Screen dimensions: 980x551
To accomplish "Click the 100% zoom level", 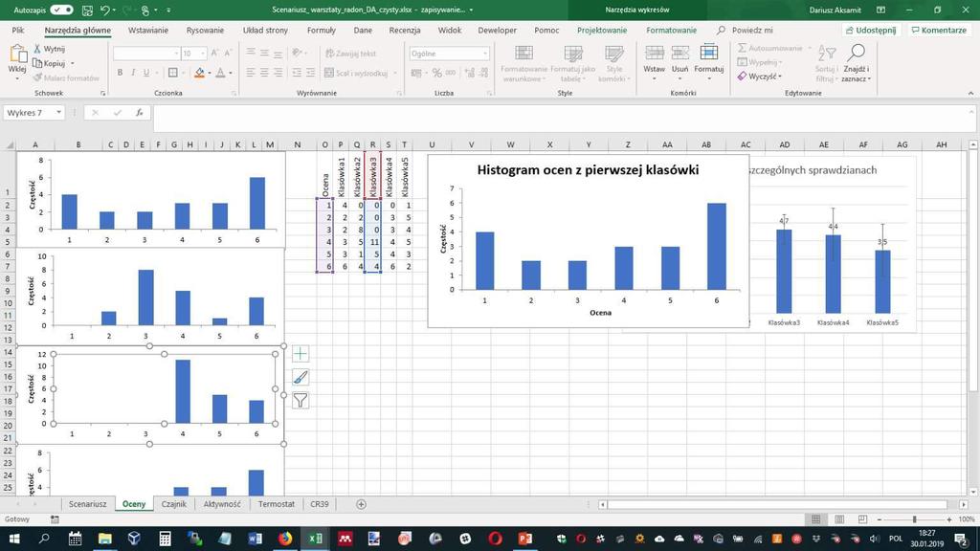I will click(967, 519).
